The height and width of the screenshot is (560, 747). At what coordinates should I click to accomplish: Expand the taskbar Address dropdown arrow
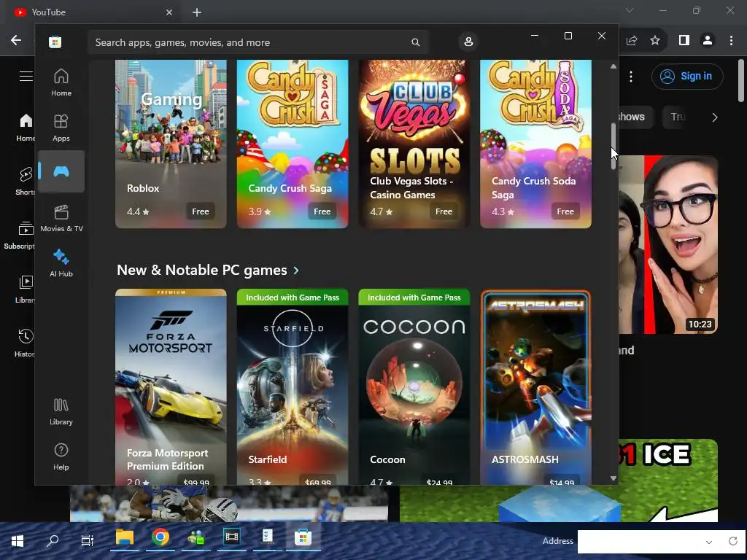pyautogui.click(x=709, y=542)
